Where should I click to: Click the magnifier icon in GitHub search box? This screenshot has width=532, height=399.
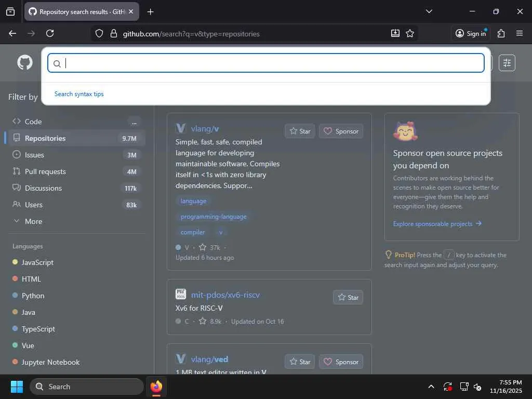(57, 63)
